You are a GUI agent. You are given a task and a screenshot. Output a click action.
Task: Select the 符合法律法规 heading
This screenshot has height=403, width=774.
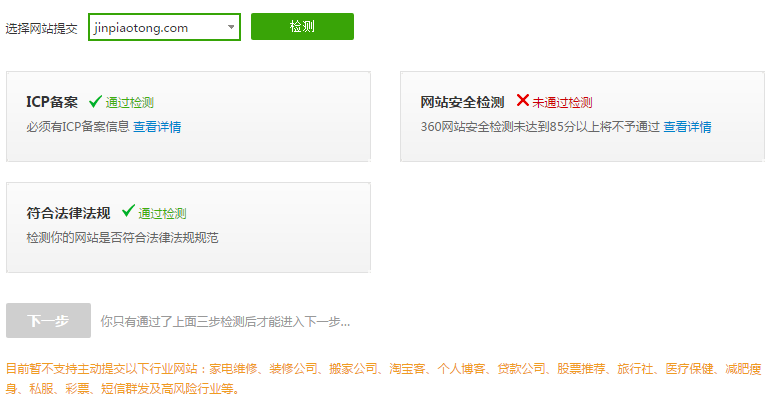point(68,213)
